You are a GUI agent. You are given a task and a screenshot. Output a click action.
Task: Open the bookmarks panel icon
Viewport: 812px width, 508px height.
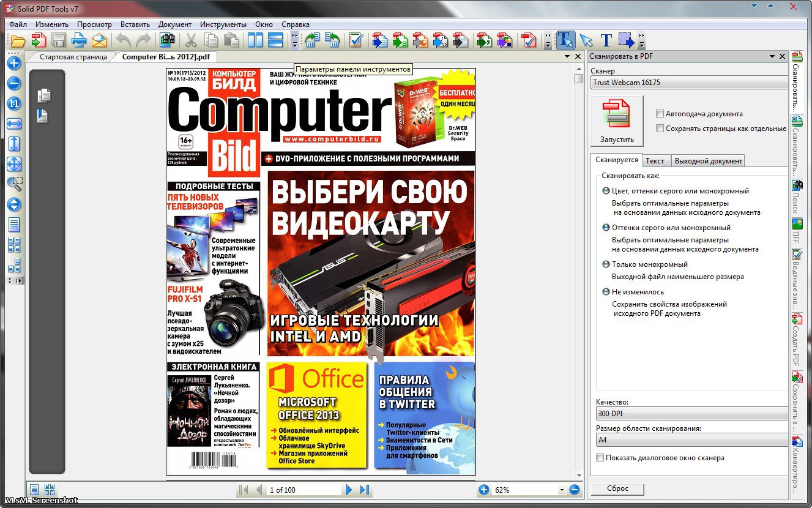[x=42, y=116]
